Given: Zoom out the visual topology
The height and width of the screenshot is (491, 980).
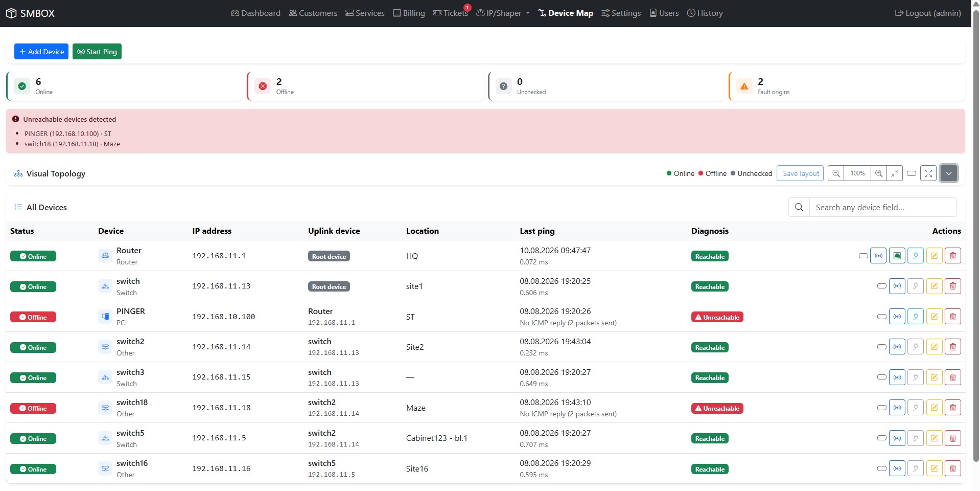Looking at the screenshot, I should pos(836,173).
